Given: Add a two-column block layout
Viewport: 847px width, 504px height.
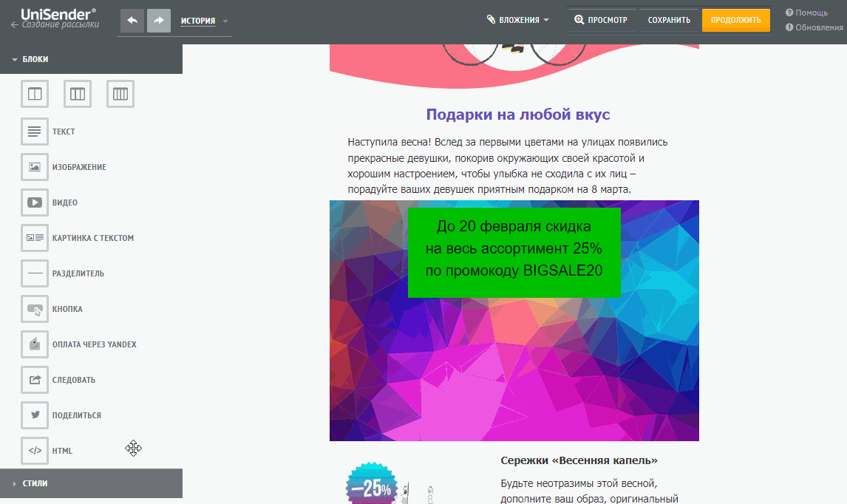Looking at the screenshot, I should point(35,94).
